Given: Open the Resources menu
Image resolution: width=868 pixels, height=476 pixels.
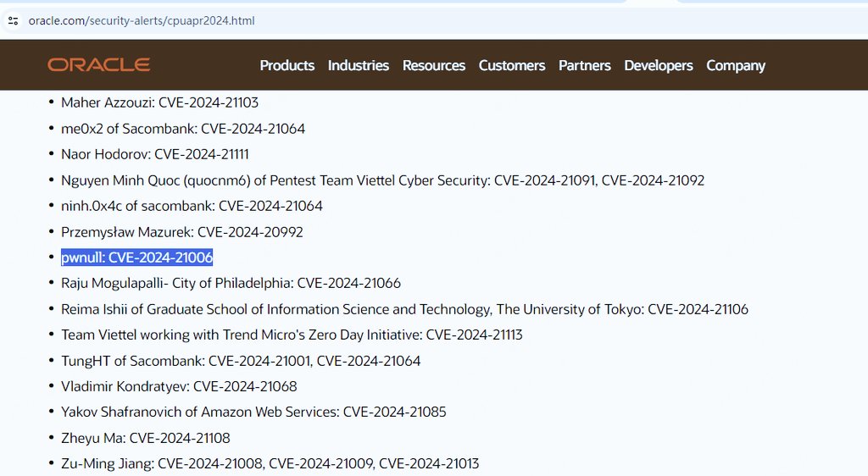Looking at the screenshot, I should coord(434,65).
